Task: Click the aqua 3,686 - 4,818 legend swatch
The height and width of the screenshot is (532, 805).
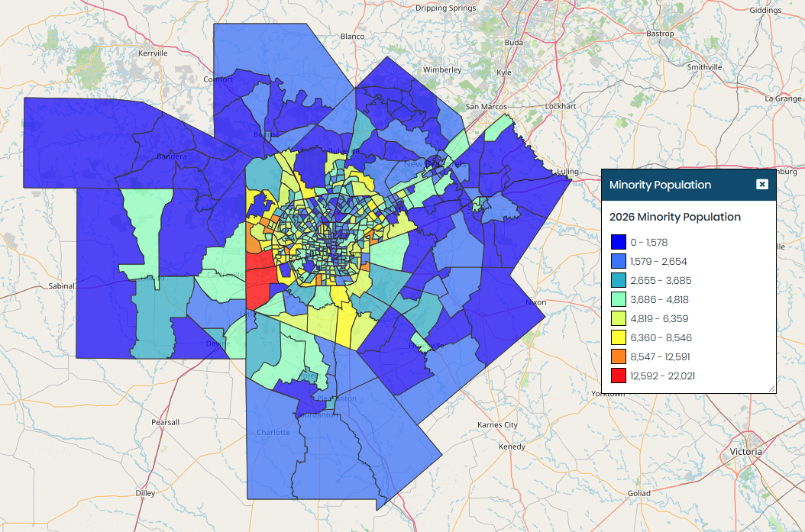Action: point(619,299)
